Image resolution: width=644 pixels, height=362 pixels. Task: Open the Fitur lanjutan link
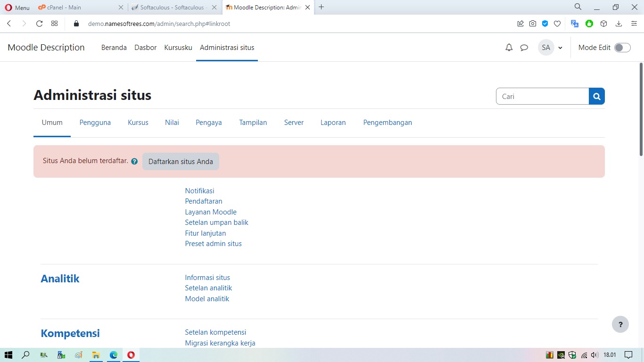pyautogui.click(x=206, y=233)
